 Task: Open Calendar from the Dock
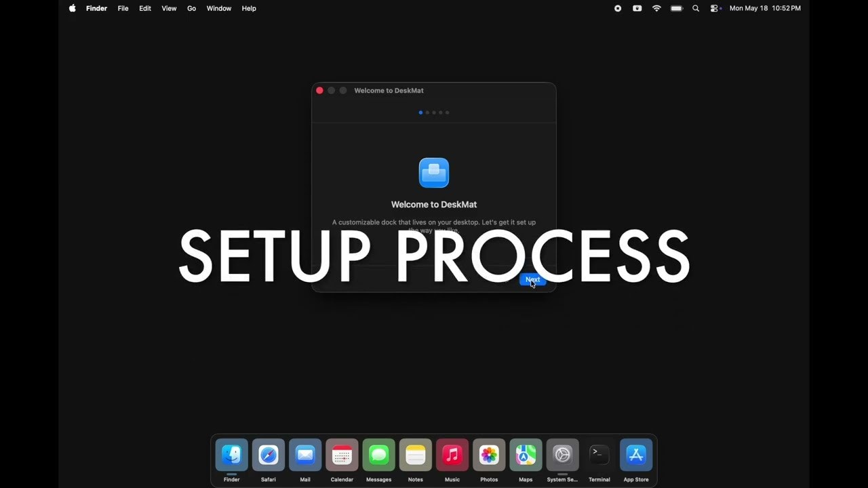[342, 455]
